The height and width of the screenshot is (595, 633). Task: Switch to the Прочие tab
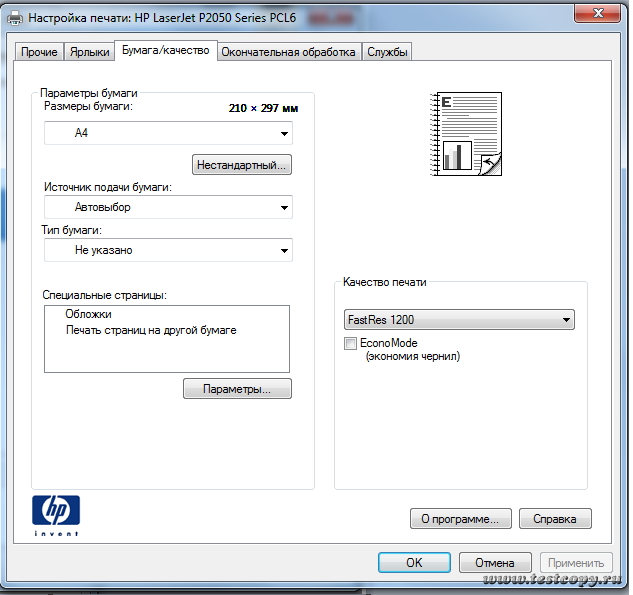[x=39, y=52]
